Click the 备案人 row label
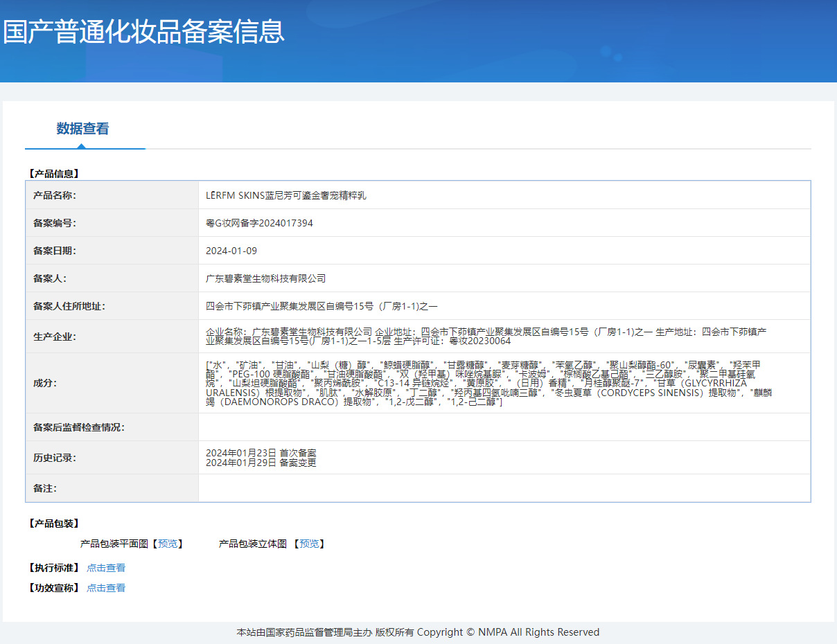 pos(50,278)
